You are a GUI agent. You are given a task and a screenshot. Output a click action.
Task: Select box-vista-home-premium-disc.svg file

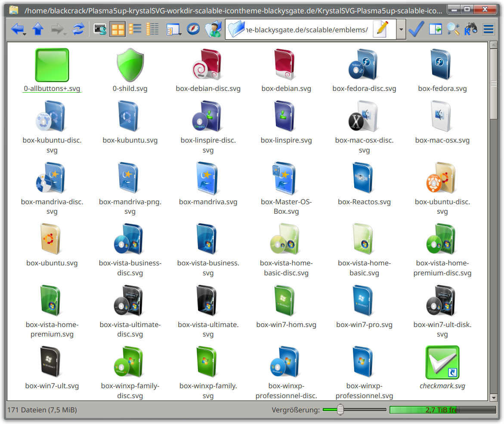point(442,249)
